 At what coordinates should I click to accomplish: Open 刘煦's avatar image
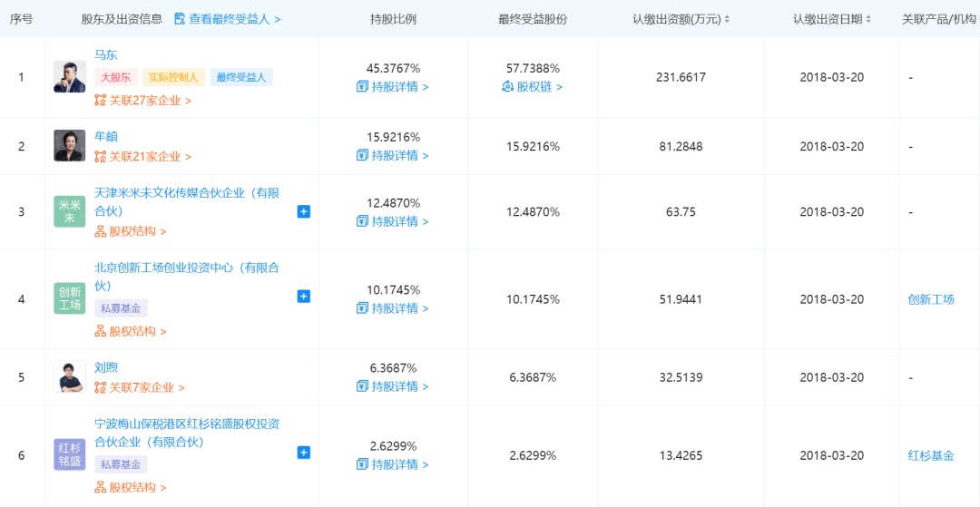(70, 377)
